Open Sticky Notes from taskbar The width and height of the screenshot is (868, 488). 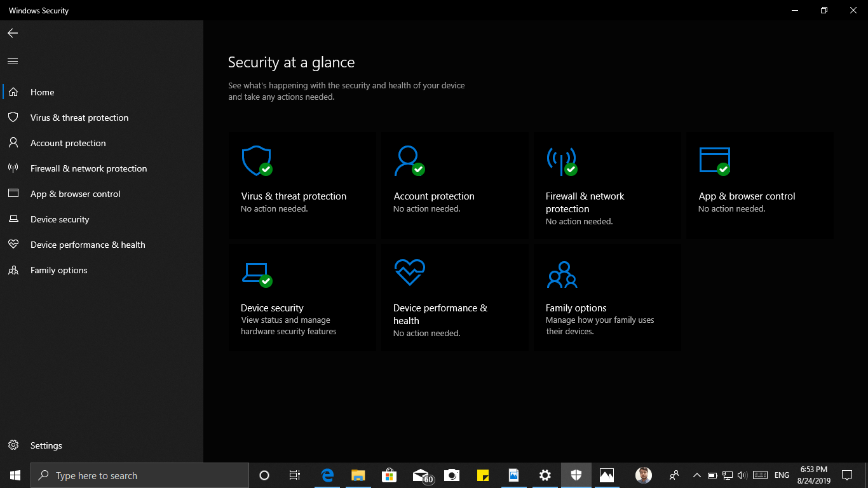tap(482, 475)
